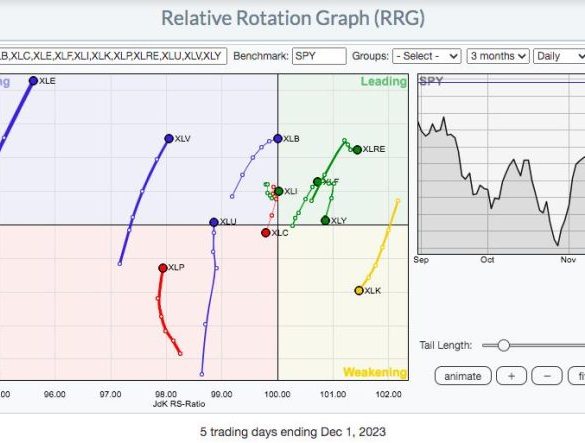
Task: Select the XLB marker on the chart
Action: point(278,139)
